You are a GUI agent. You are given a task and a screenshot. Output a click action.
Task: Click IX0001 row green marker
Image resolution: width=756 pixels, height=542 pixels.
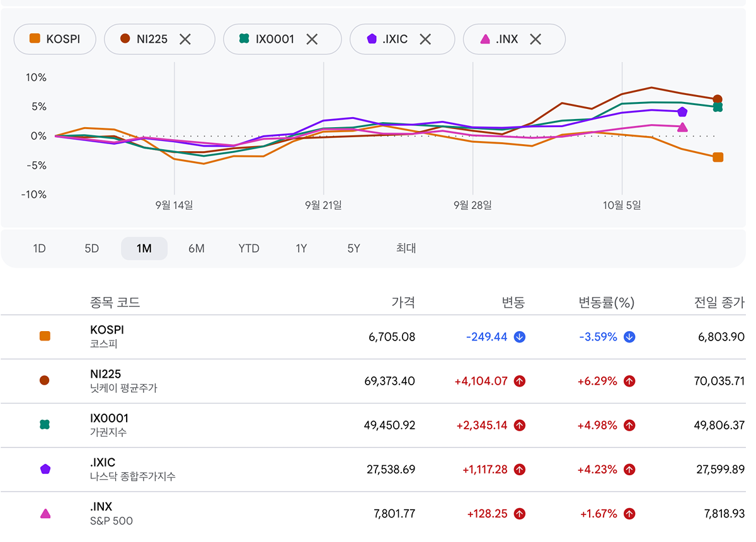[45, 425]
